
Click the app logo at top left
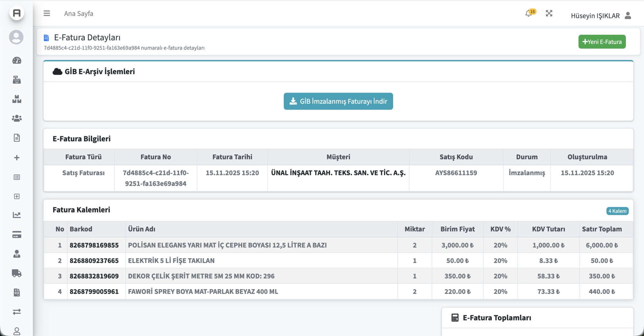click(x=17, y=13)
